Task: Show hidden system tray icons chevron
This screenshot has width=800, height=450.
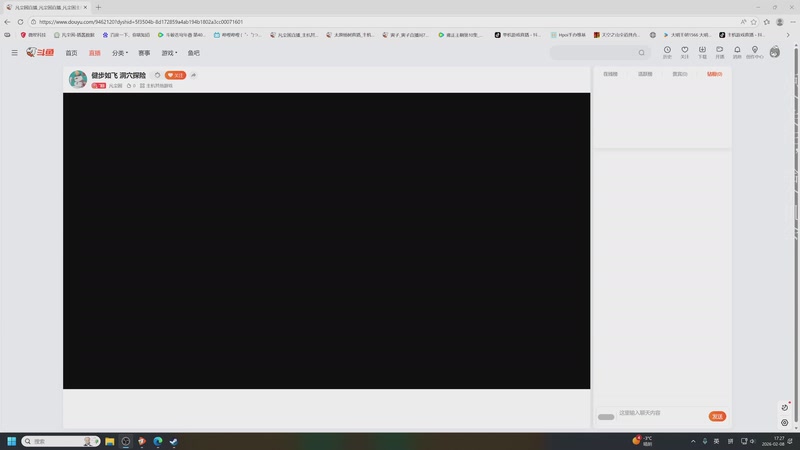Action: click(693, 441)
